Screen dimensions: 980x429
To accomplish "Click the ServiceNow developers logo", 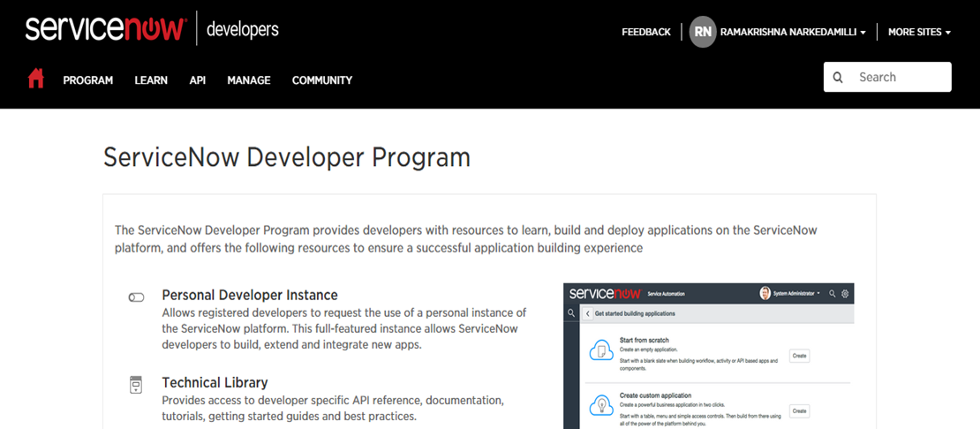I will coord(152,29).
